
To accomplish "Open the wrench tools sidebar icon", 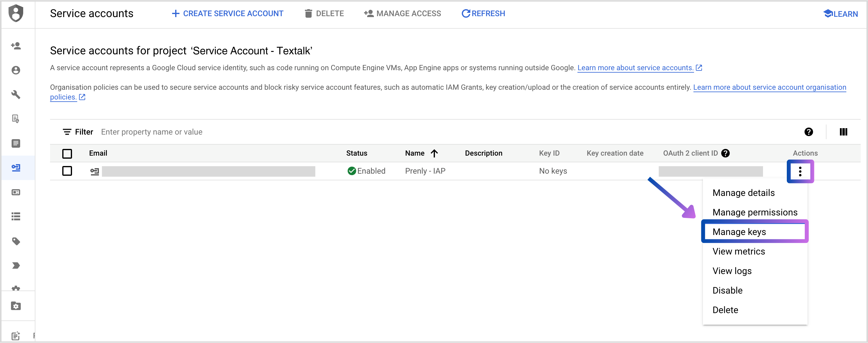I will pyautogui.click(x=16, y=94).
